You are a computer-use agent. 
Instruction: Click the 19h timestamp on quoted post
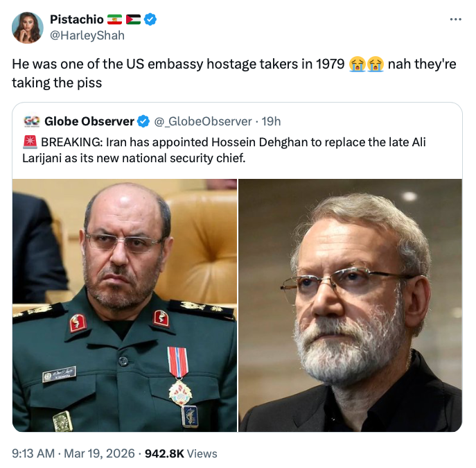coord(271,121)
